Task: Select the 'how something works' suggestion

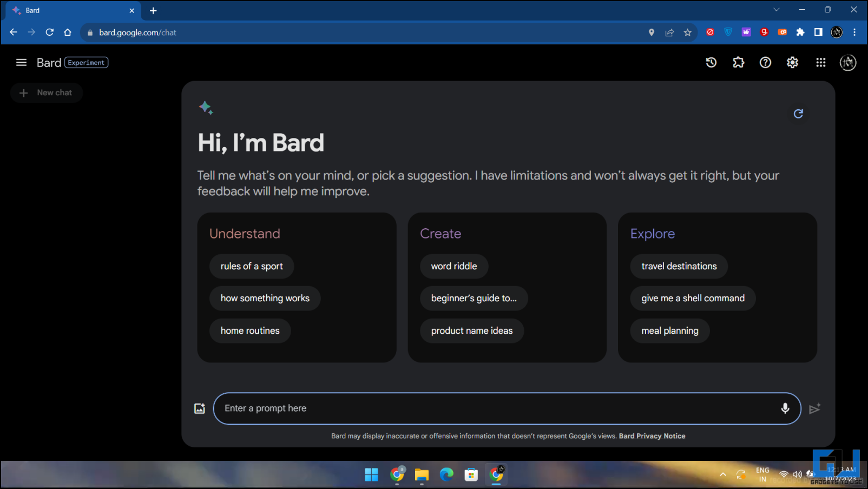Action: (265, 298)
